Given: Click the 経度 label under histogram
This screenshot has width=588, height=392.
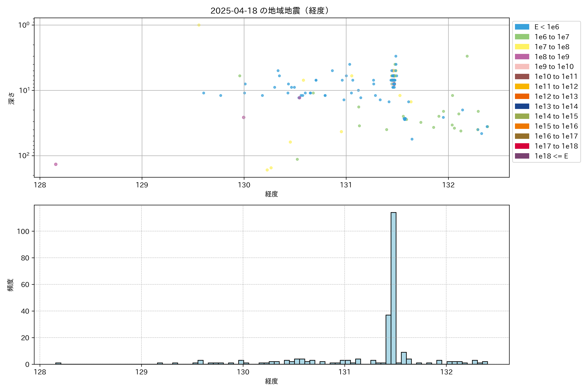Looking at the screenshot, I should [271, 381].
